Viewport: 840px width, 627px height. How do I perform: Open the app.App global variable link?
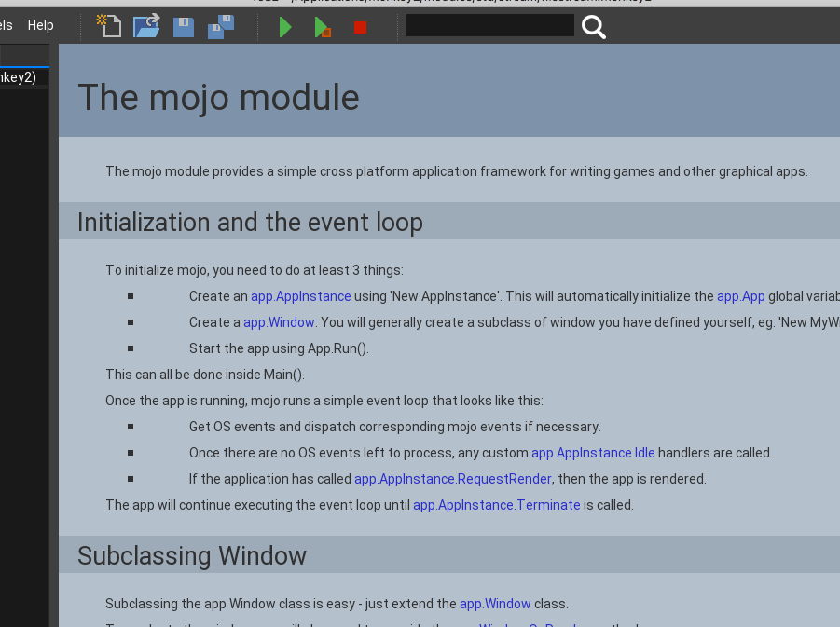coord(740,296)
